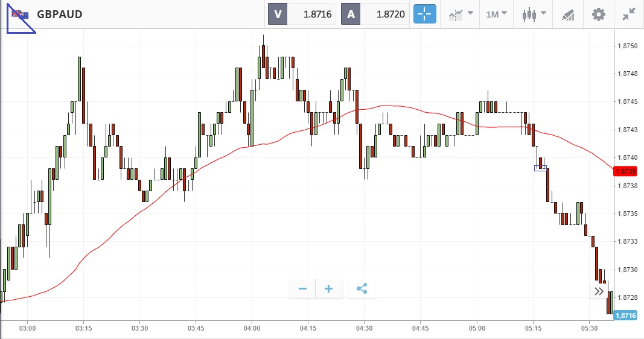Toggle the blue crosshair cursor button
644x339 pixels.
click(424, 14)
